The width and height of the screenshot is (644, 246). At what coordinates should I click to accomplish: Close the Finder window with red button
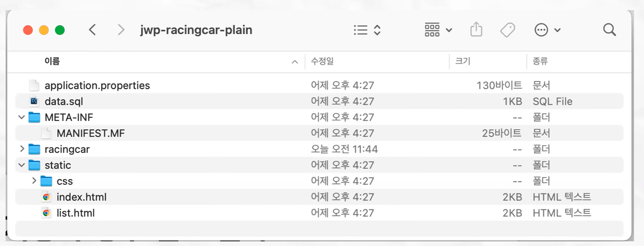pos(28,30)
